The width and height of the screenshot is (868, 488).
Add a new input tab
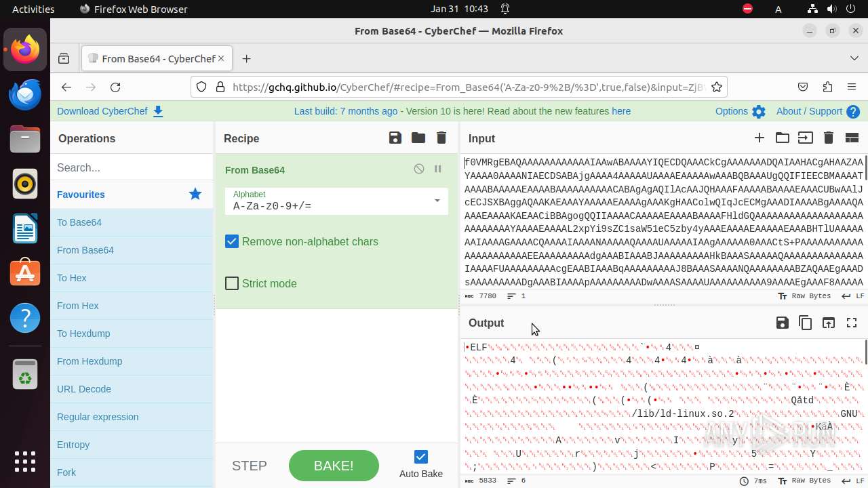coord(759,138)
